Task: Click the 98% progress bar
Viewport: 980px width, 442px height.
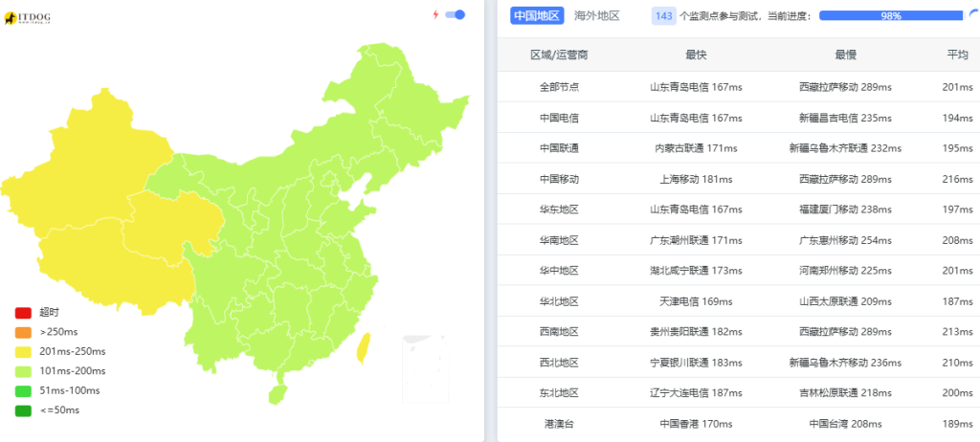Action: pos(891,15)
